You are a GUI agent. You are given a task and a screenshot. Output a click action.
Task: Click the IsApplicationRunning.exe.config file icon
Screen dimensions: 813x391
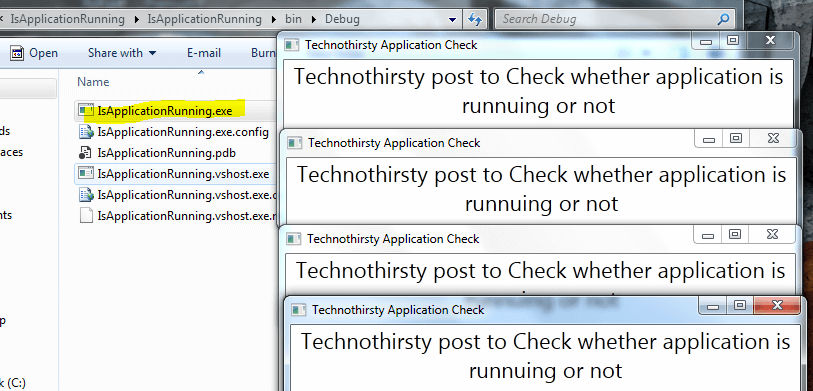point(86,132)
